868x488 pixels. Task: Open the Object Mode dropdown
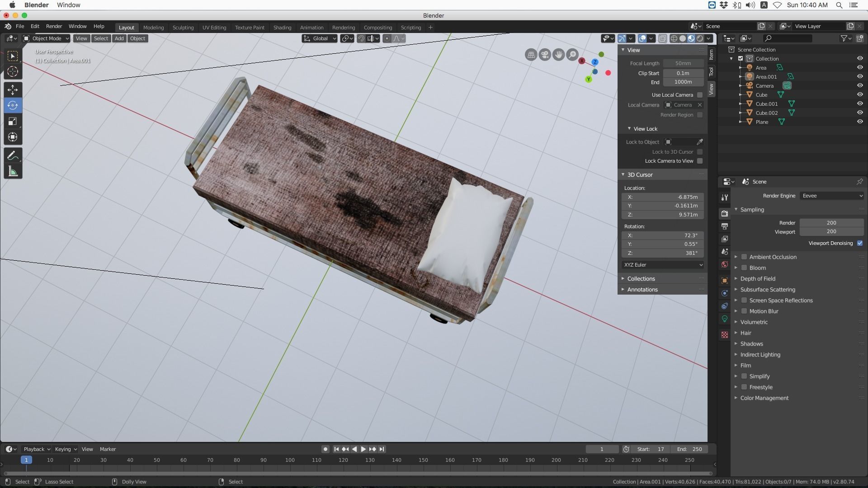(x=46, y=38)
